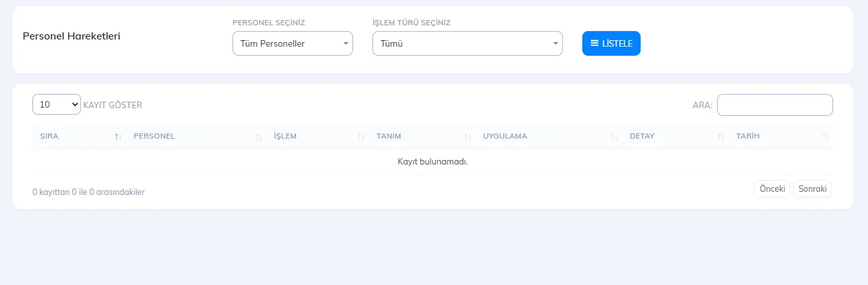Sort table by TARİH column
868x285 pixels.
pyautogui.click(x=781, y=136)
